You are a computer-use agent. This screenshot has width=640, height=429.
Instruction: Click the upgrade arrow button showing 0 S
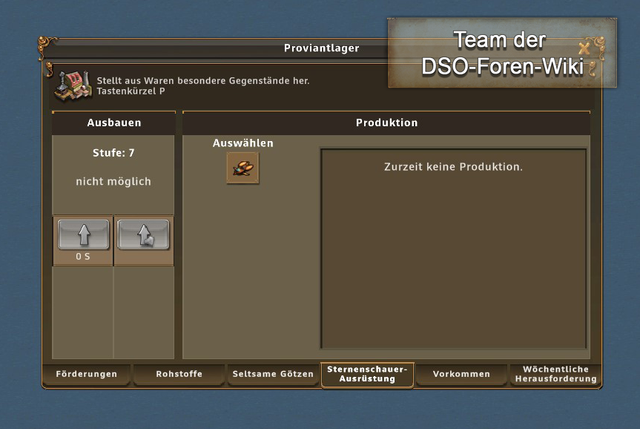point(84,234)
